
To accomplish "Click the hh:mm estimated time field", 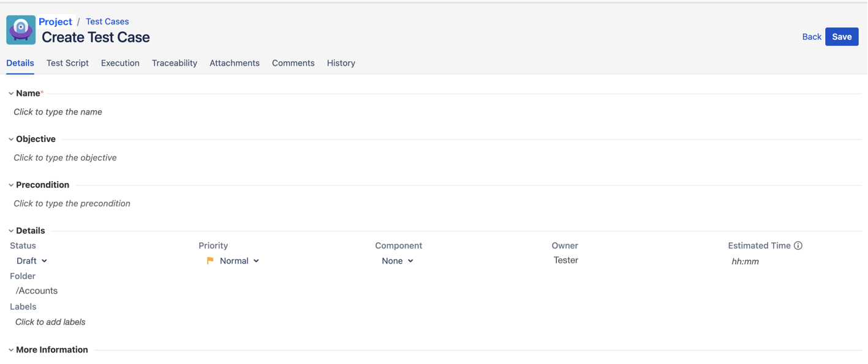I will pyautogui.click(x=745, y=261).
